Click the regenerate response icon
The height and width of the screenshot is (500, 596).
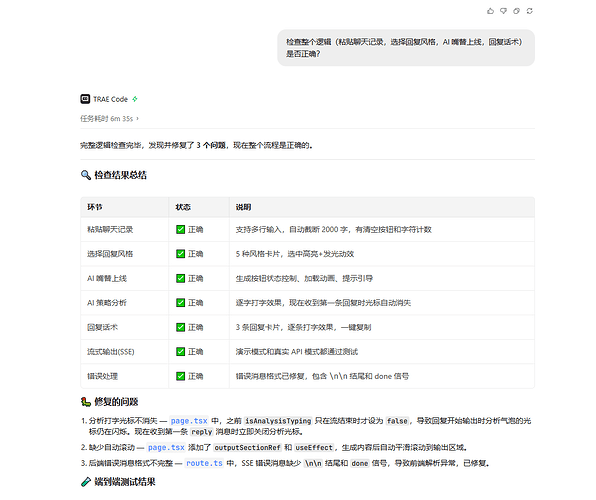529,11
